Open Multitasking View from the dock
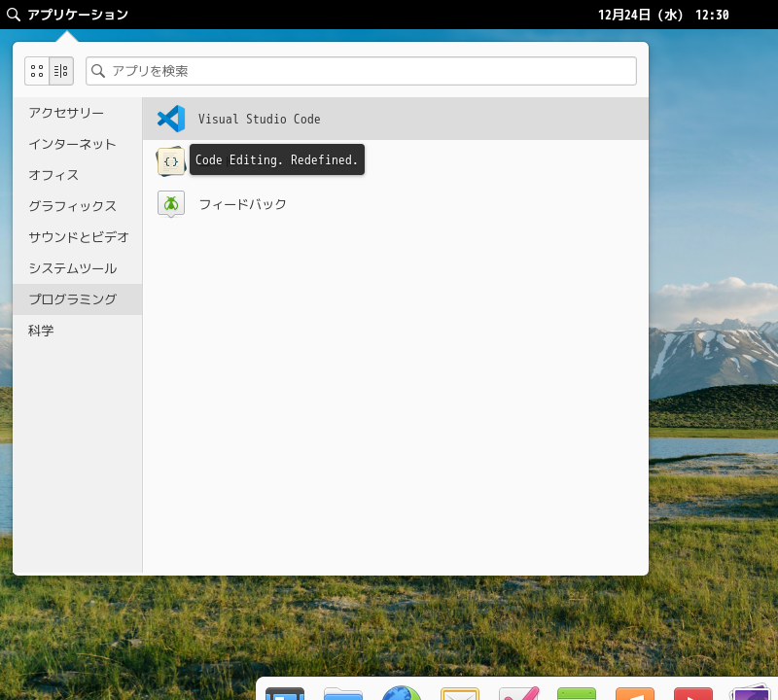This screenshot has width=778, height=700. (285, 693)
